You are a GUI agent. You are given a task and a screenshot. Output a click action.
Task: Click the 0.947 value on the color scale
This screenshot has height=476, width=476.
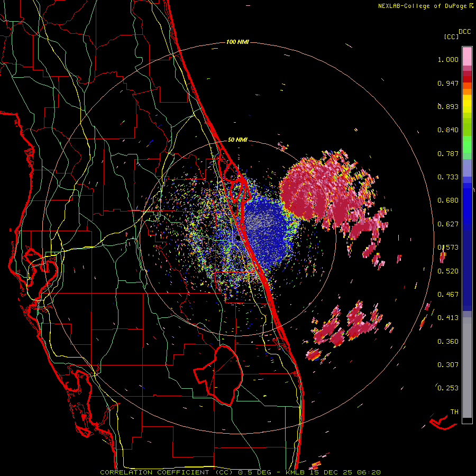tap(448, 83)
